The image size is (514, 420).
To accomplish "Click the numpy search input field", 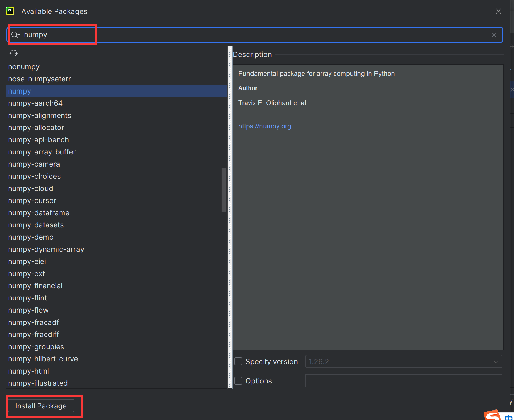I will 255,35.
